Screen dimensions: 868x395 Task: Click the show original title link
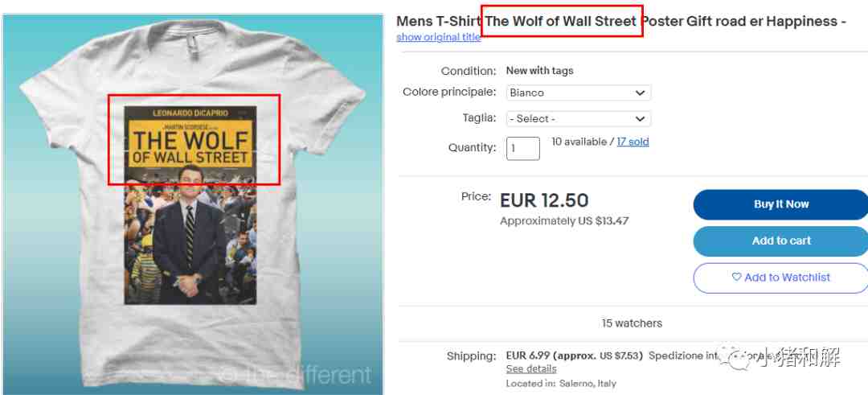pos(439,37)
